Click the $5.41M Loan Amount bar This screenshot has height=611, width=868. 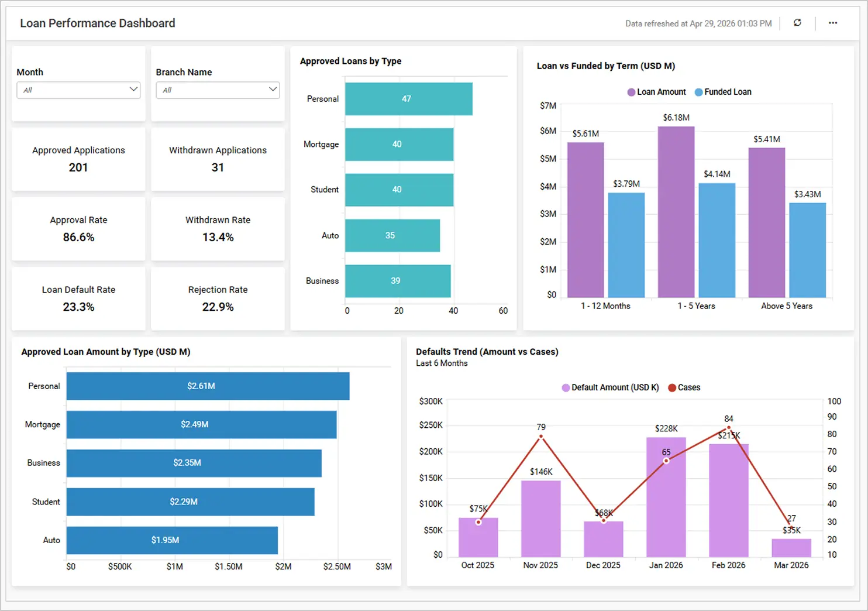(x=767, y=222)
